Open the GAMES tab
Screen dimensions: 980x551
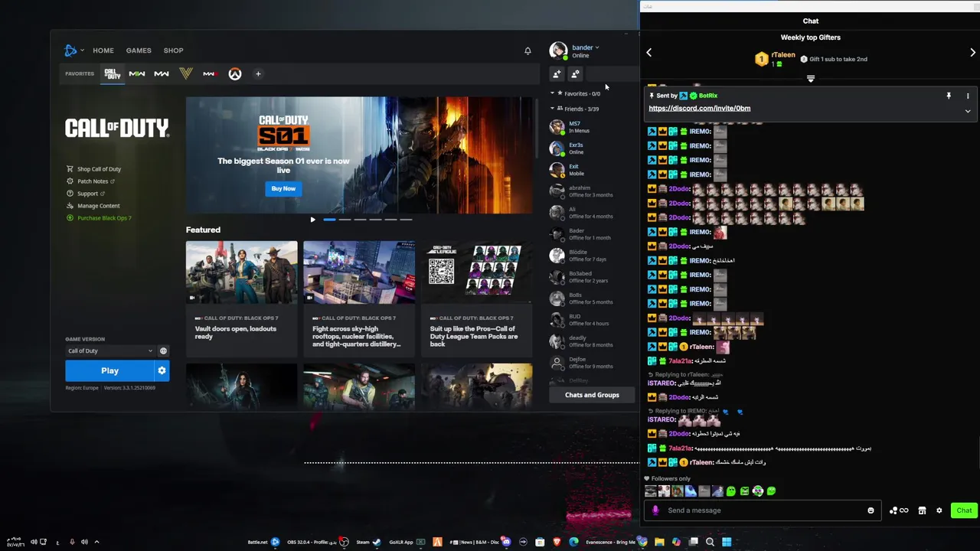point(139,51)
